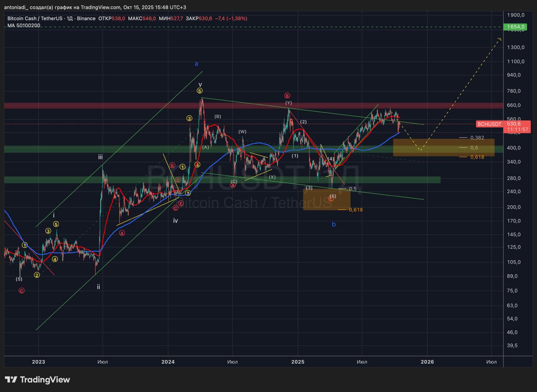Click the blue 'b' wave label

coord(334,224)
